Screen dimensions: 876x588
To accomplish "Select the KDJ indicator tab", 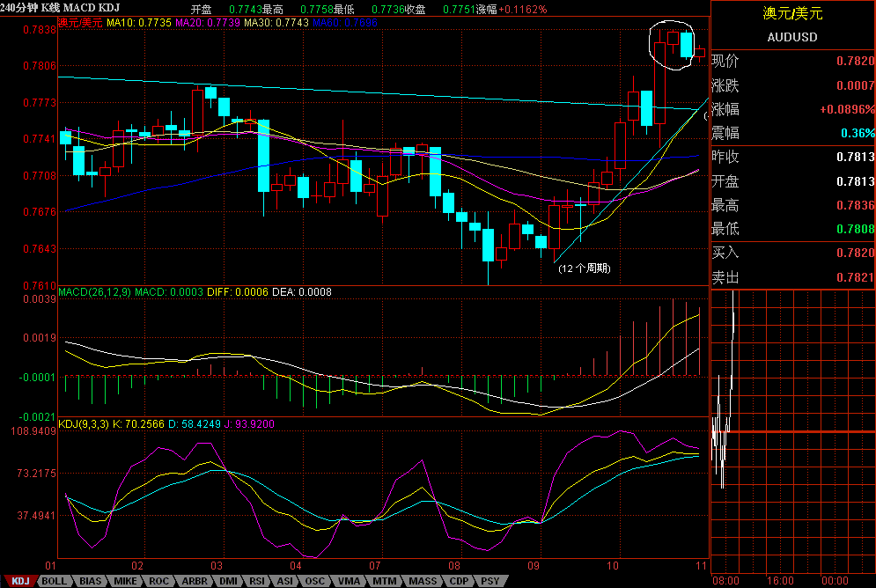I will click(19, 581).
